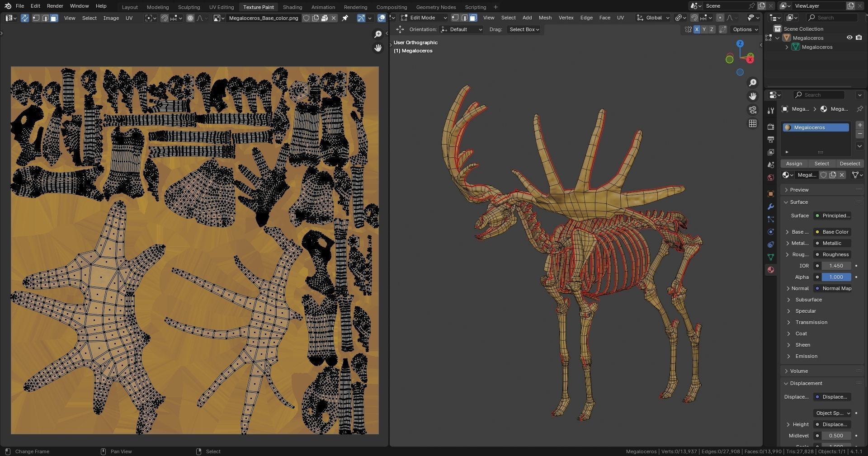Image resolution: width=868 pixels, height=456 pixels.
Task: Click the pan hand icon in the 3D viewport
Action: (x=753, y=96)
